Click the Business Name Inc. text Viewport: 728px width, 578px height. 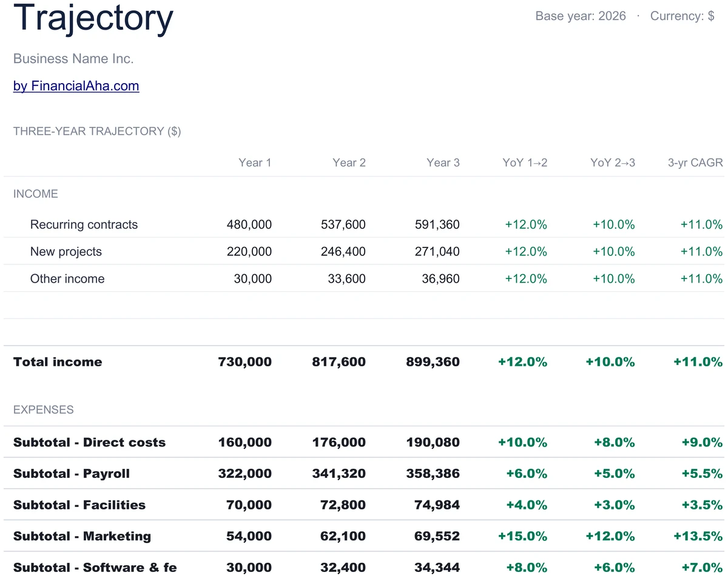coord(73,59)
